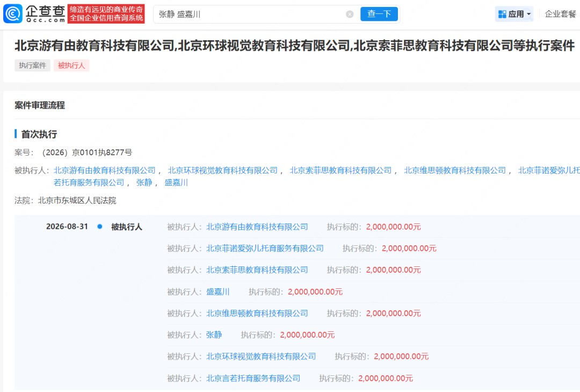The height and width of the screenshot is (392, 580).
Task: Clear the search box with the X icon
Action: pyautogui.click(x=350, y=14)
